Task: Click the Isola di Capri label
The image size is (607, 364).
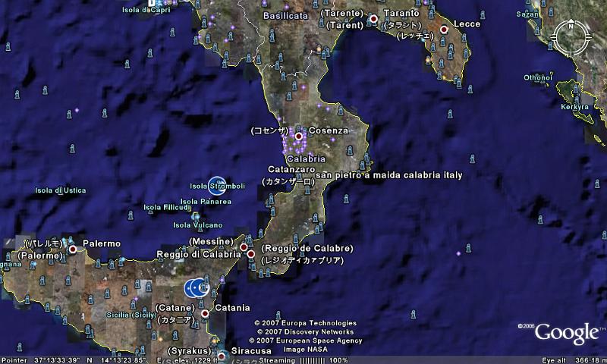Action: 146,10
